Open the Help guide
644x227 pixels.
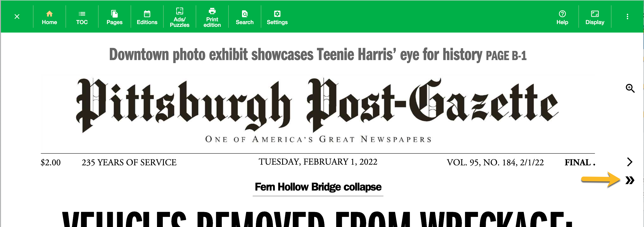(x=562, y=17)
